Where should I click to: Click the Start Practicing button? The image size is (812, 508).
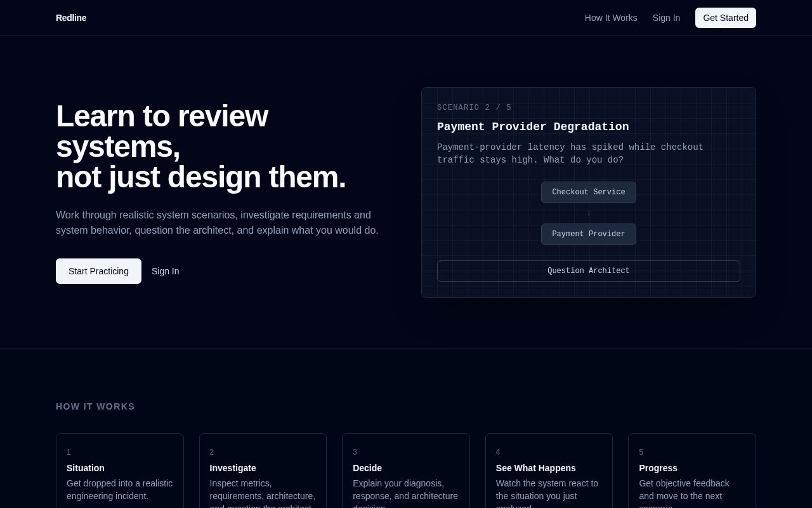98,271
